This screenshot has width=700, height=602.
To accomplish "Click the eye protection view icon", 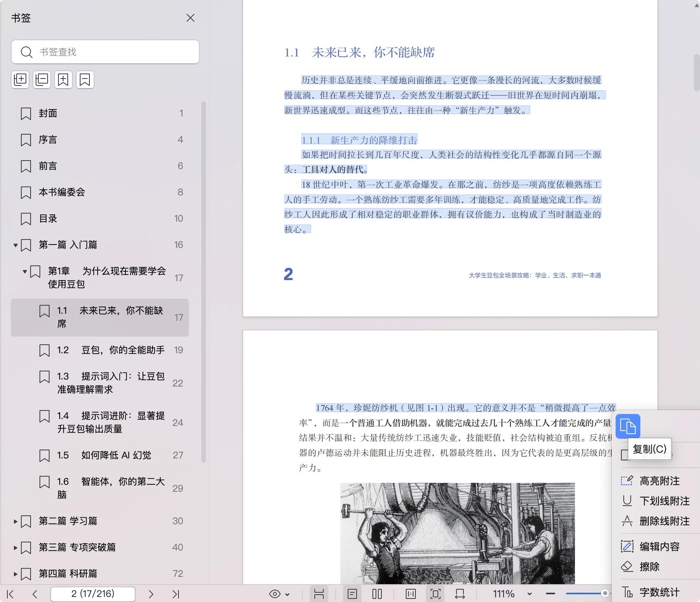I will (x=275, y=594).
